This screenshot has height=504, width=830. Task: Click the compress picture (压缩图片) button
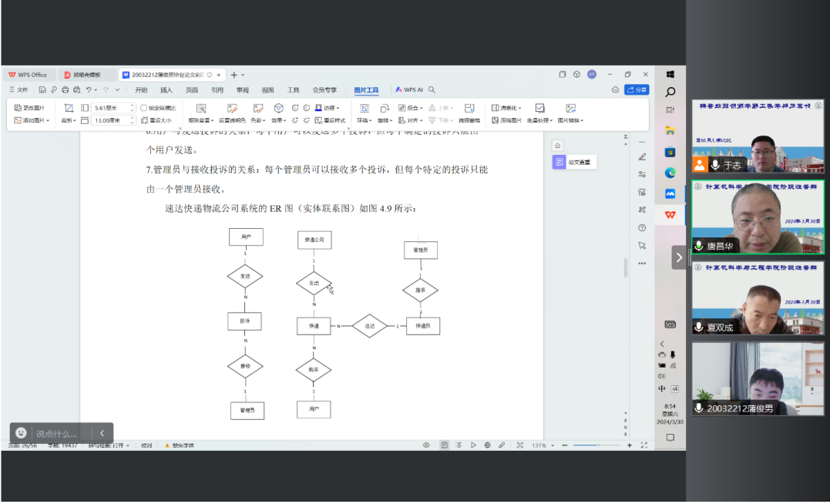pyautogui.click(x=506, y=121)
